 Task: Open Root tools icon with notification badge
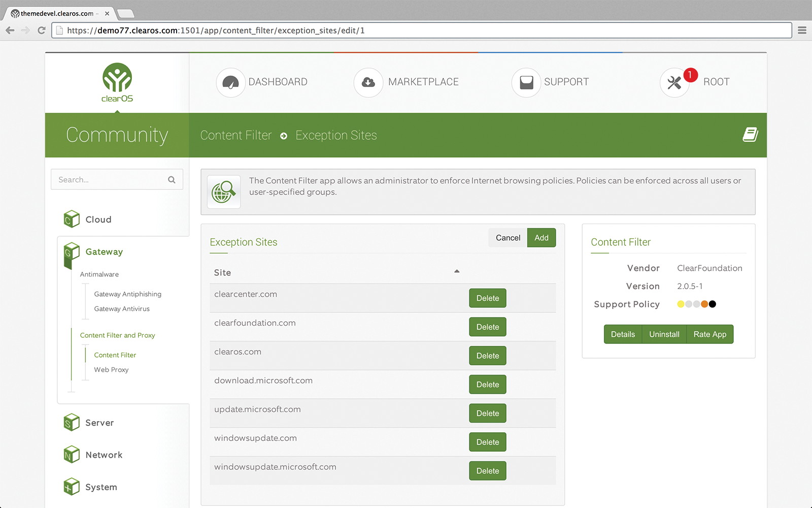[674, 83]
